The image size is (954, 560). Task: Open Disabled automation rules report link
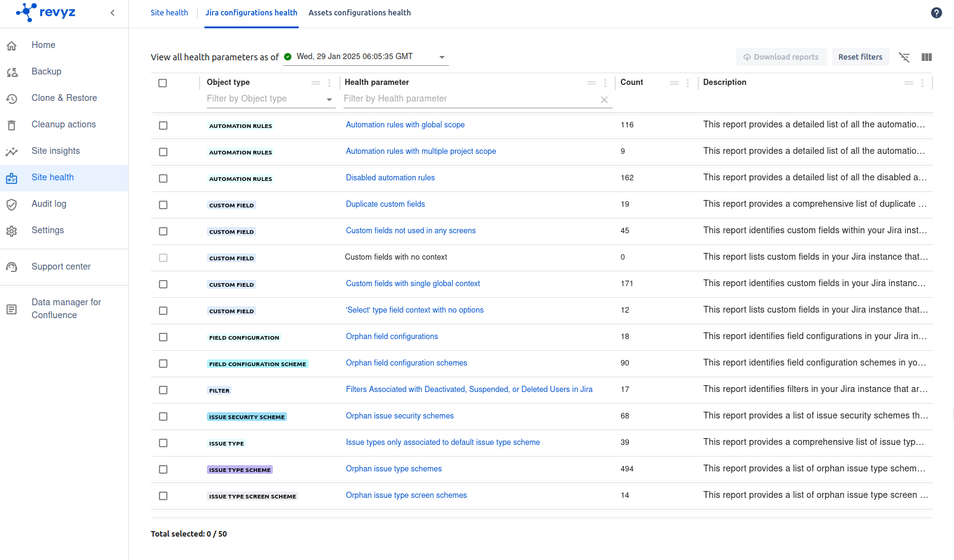tap(390, 178)
